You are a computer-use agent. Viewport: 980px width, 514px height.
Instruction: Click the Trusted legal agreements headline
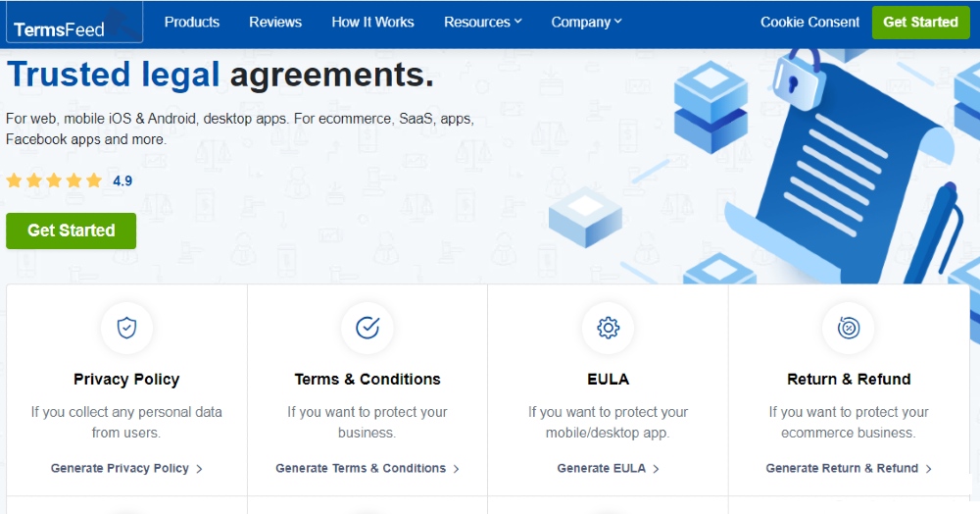click(220, 75)
